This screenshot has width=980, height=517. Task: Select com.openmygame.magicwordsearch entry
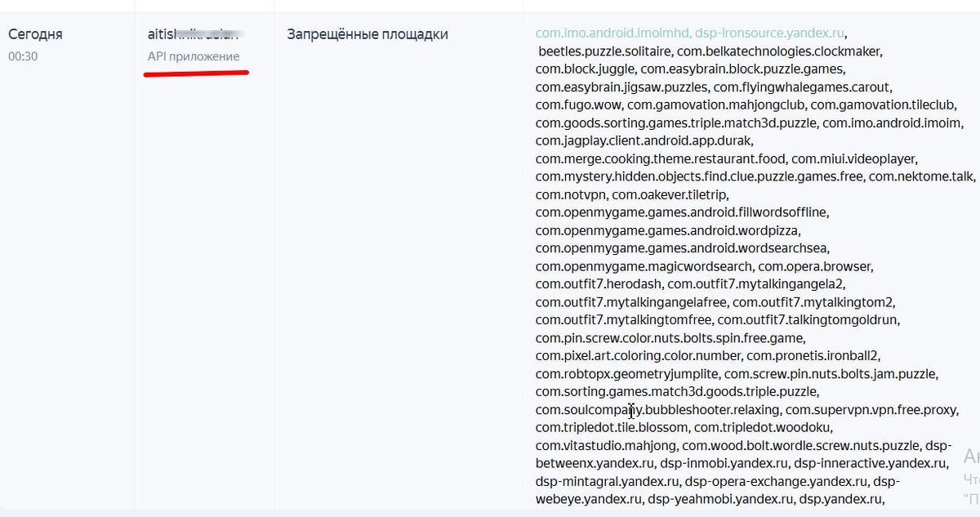point(643,266)
